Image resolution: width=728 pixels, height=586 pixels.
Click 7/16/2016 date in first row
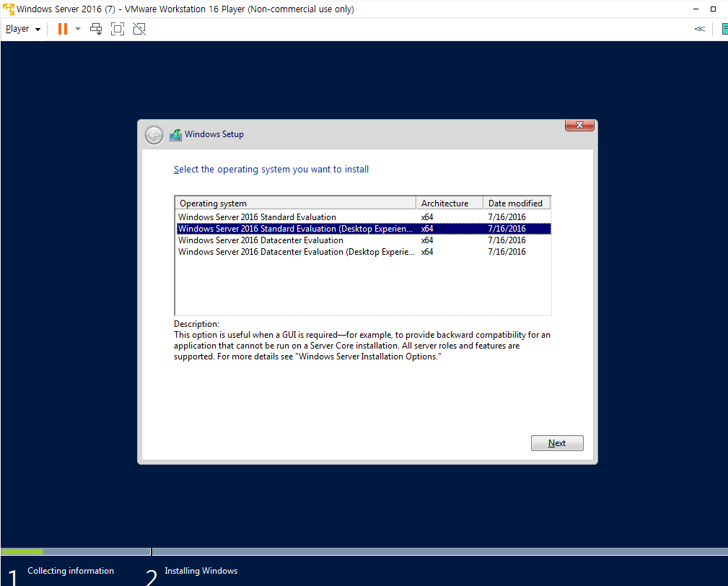click(x=507, y=217)
